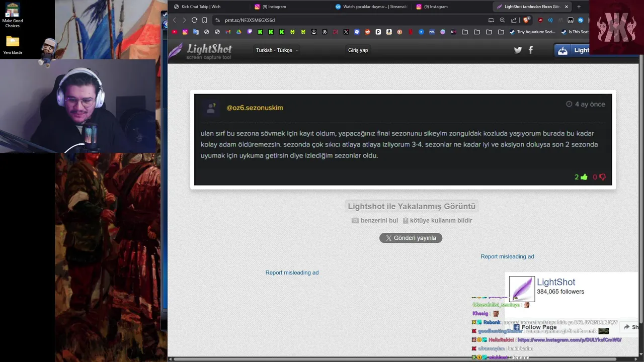644x362 pixels.
Task: Click '4 ay önce' timestamp text
Action: (x=590, y=104)
